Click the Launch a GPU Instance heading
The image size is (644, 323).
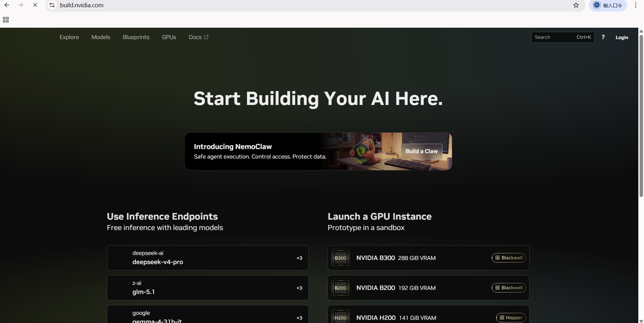(x=379, y=216)
